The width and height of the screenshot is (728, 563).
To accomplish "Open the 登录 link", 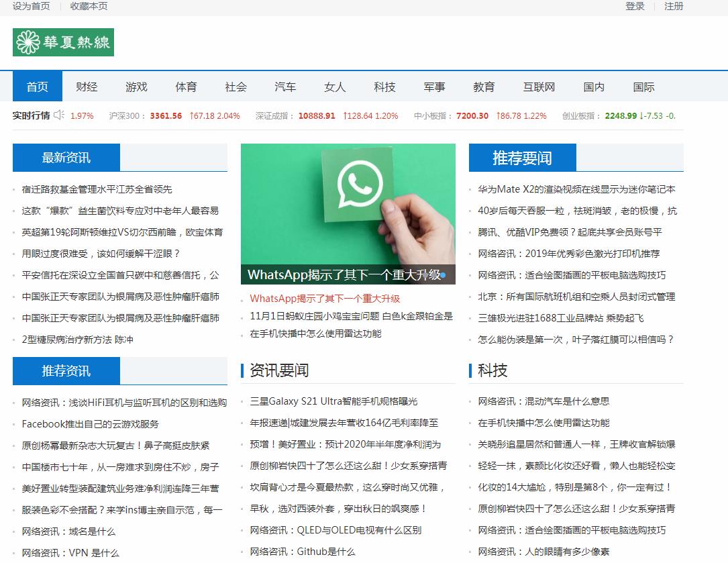I will click(x=635, y=6).
